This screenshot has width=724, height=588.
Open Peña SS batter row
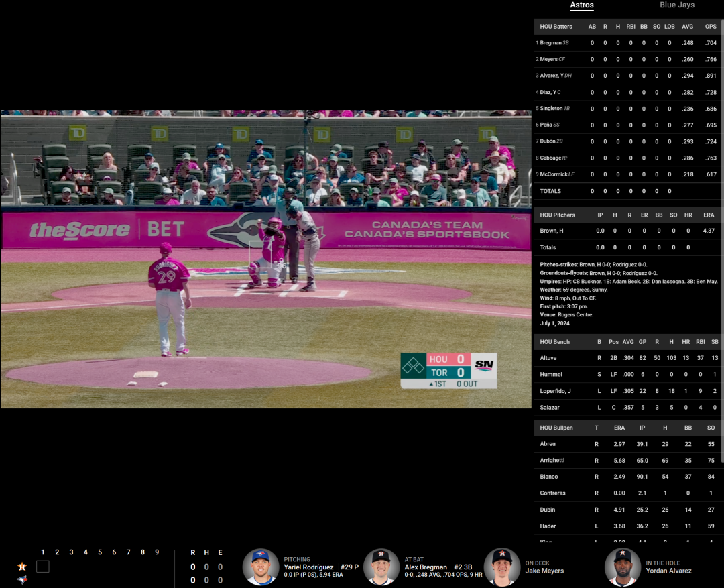pos(627,125)
